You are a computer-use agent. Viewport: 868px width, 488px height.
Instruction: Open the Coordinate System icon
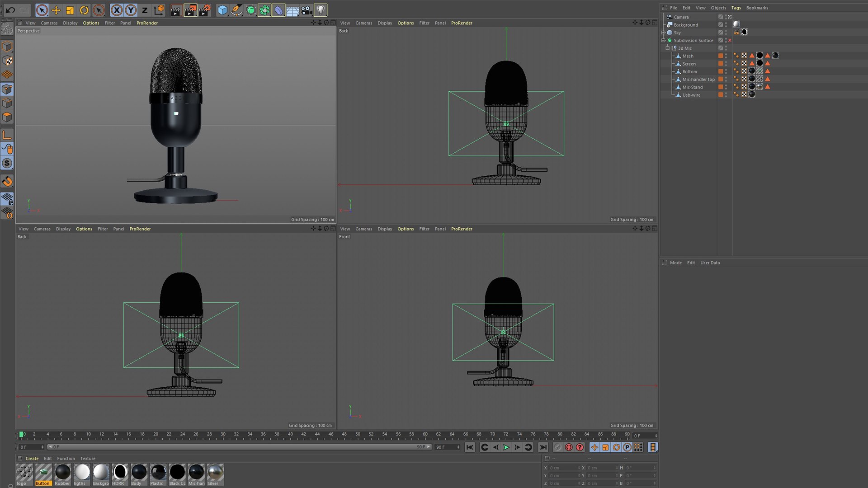click(159, 9)
